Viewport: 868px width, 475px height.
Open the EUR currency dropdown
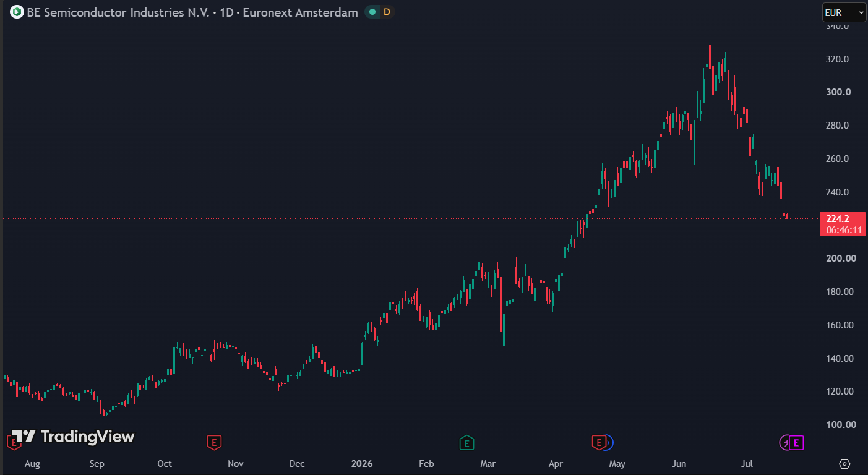pos(843,12)
